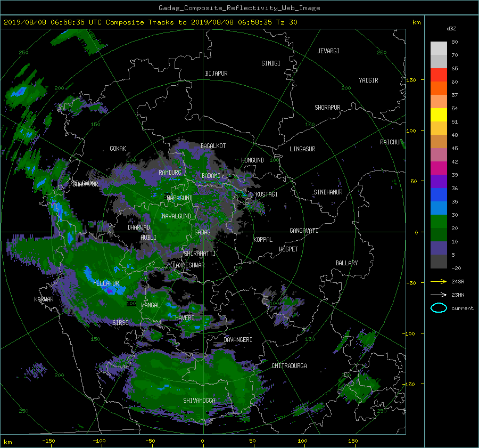This screenshot has height=448, width=479.
Task: Click the GOKAK city label
Action: click(118, 149)
